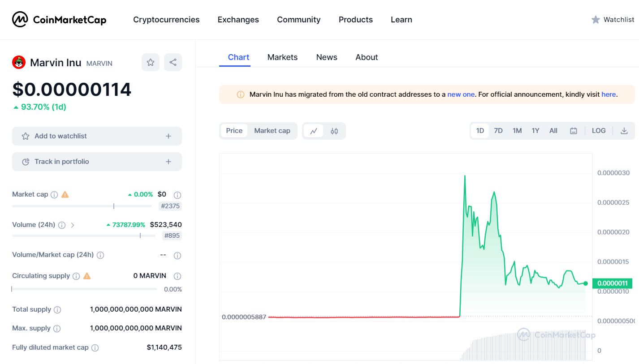
Task: Select the 1D time range
Action: click(x=480, y=131)
